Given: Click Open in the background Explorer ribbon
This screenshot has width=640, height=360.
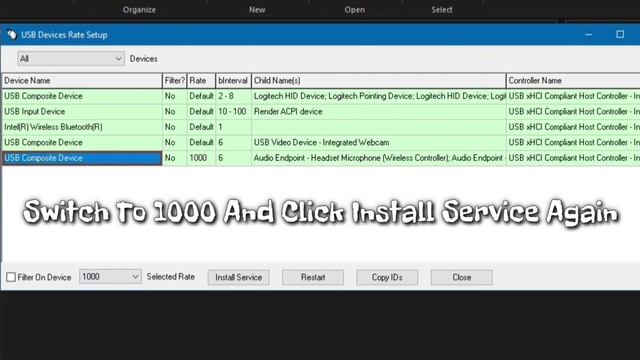Looking at the screenshot, I should [x=355, y=10].
